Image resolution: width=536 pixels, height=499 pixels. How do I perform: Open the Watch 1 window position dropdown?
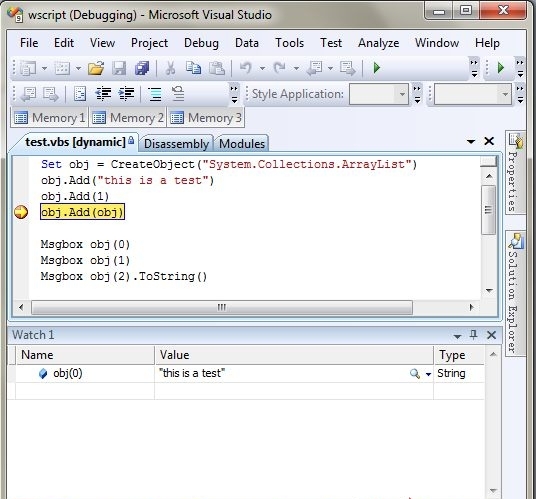click(x=457, y=336)
